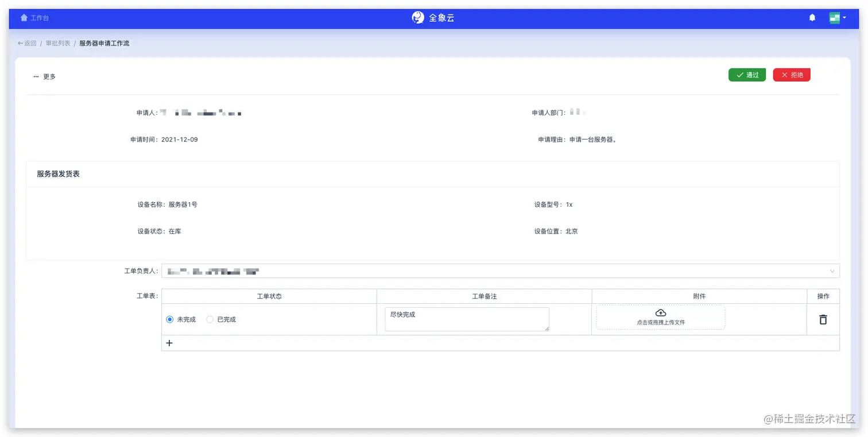Click 服务器申请工作流 breadcrumb text
Image resolution: width=868 pixels, height=437 pixels.
pyautogui.click(x=104, y=43)
